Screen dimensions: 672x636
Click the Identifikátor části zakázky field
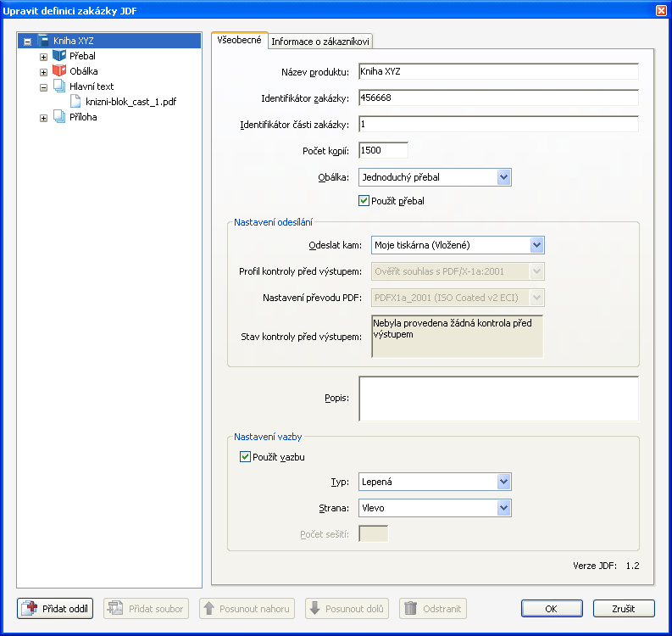click(x=498, y=124)
